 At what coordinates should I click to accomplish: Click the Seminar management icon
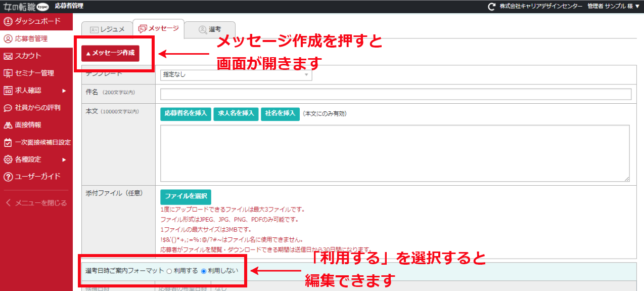tap(8, 73)
